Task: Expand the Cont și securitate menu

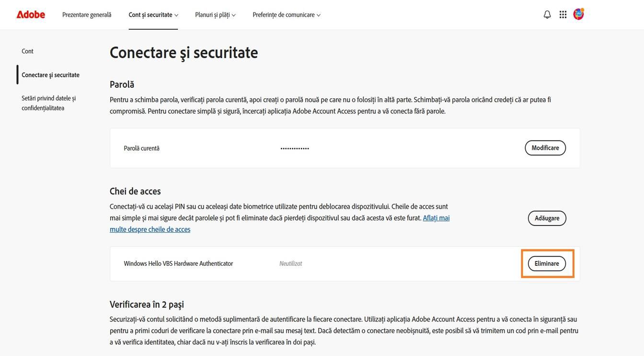Action: 153,14
